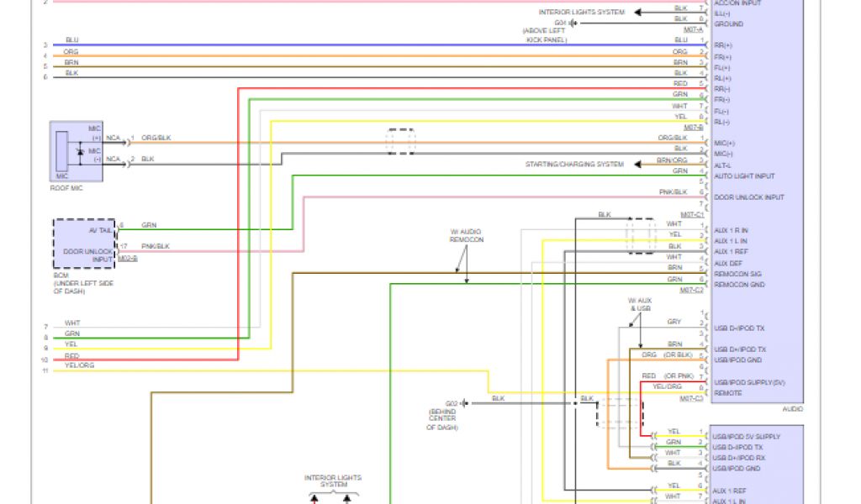Click the AUTO LIGHT INPUT pin label
861x504 pixels.
pyautogui.click(x=745, y=176)
